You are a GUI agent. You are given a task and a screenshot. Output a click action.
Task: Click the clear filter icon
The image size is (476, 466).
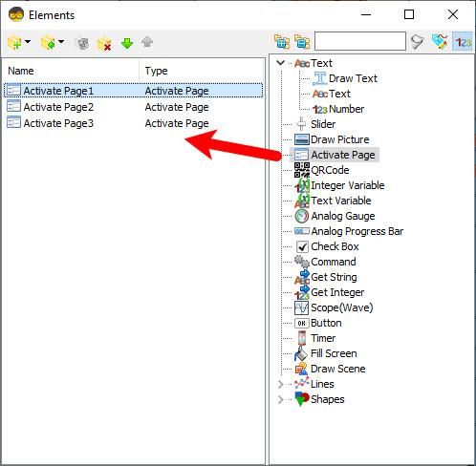coord(417,42)
